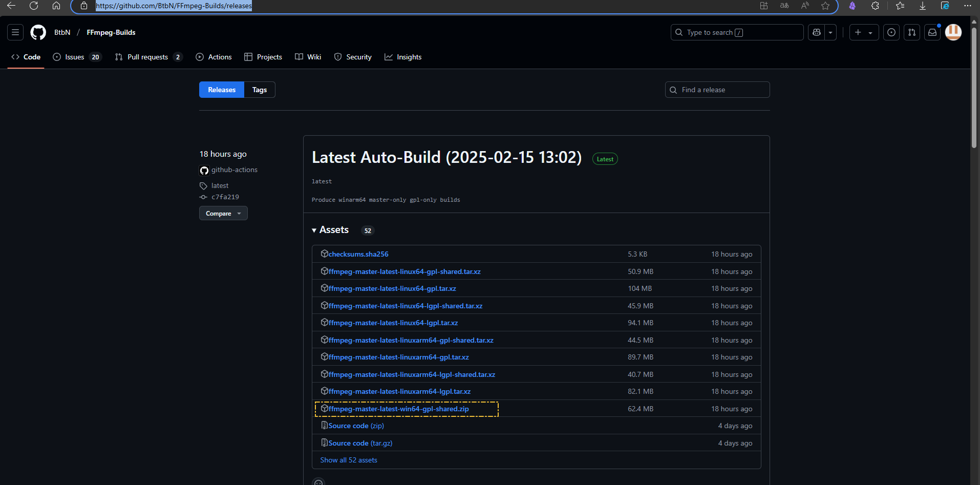The image size is (980, 485).
Task: Click the read aloud icon in address bar
Action: pyautogui.click(x=805, y=6)
